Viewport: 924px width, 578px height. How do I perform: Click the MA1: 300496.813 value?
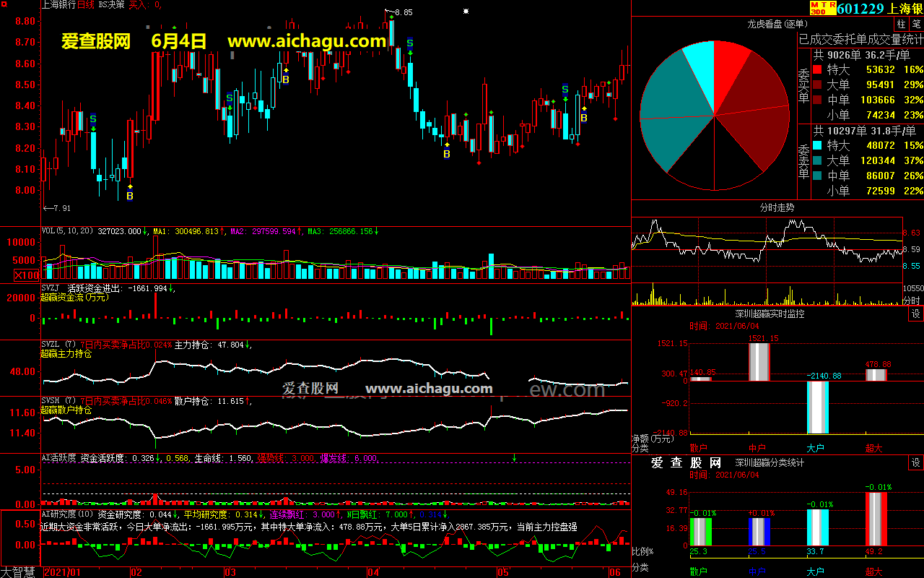pyautogui.click(x=188, y=231)
